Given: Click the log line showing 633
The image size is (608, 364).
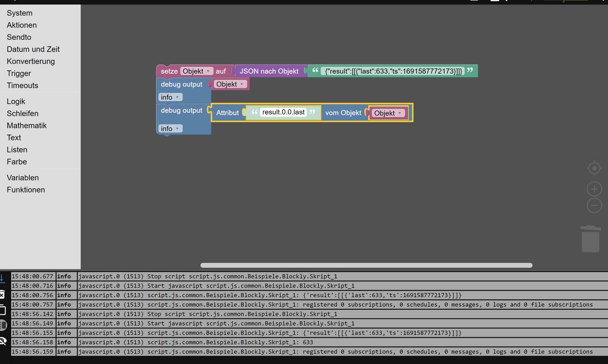Looking at the screenshot, I should click(x=343, y=342).
